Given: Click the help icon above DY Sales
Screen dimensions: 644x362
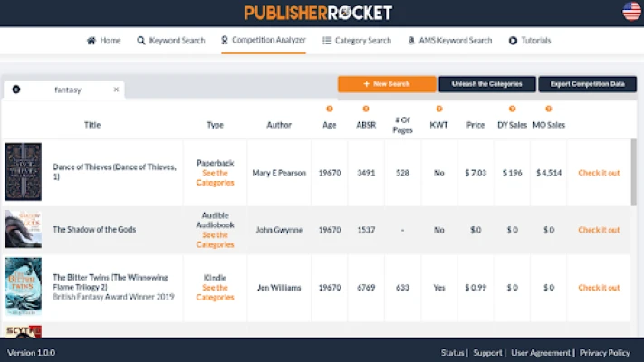Looking at the screenshot, I should tap(512, 110).
